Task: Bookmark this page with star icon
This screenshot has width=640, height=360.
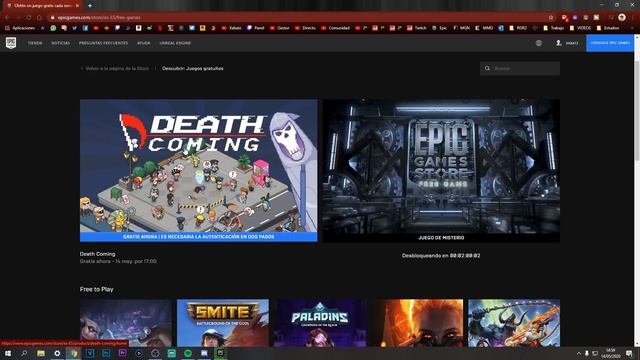Action: (x=551, y=18)
